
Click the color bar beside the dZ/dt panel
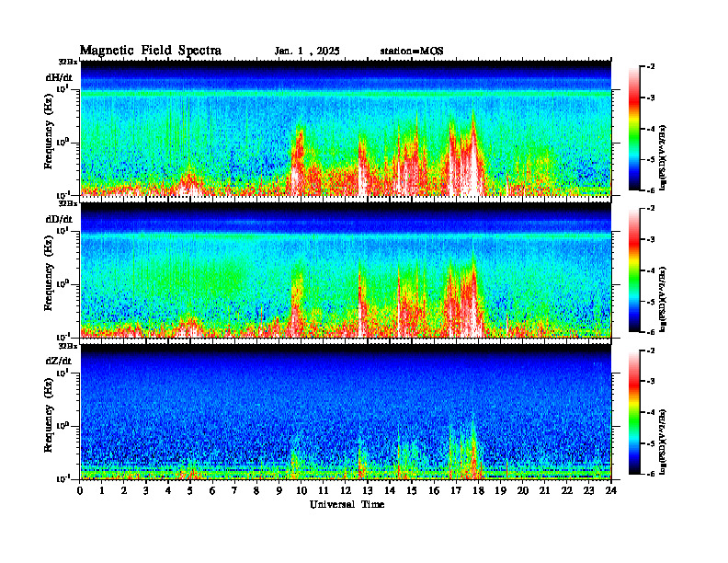634,412
